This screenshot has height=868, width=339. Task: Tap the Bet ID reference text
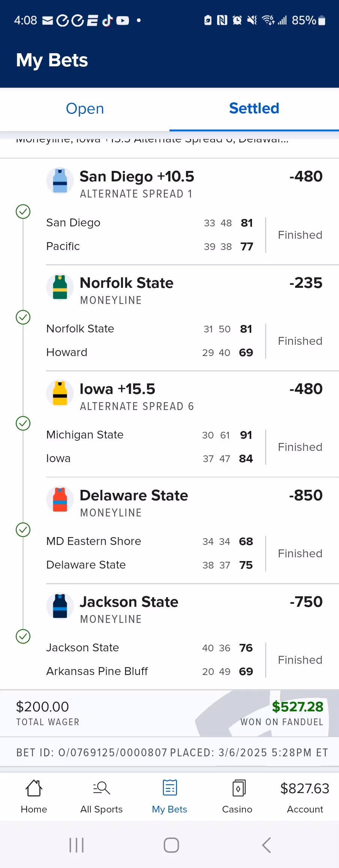(92, 753)
